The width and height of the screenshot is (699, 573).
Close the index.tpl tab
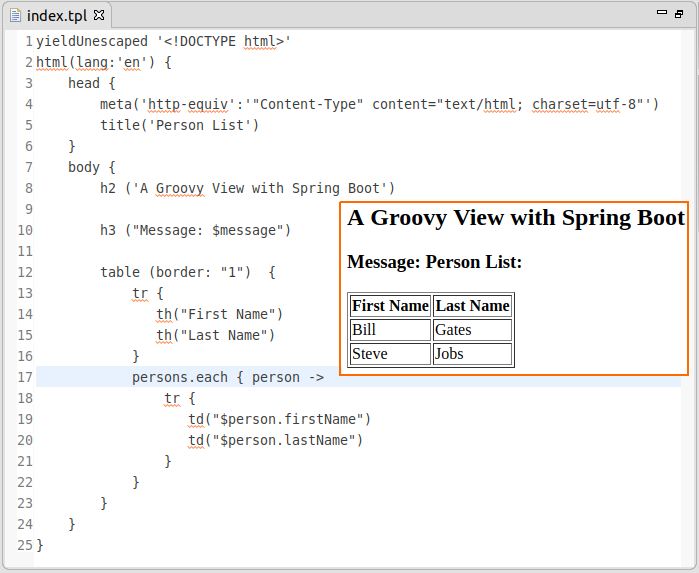[99, 16]
